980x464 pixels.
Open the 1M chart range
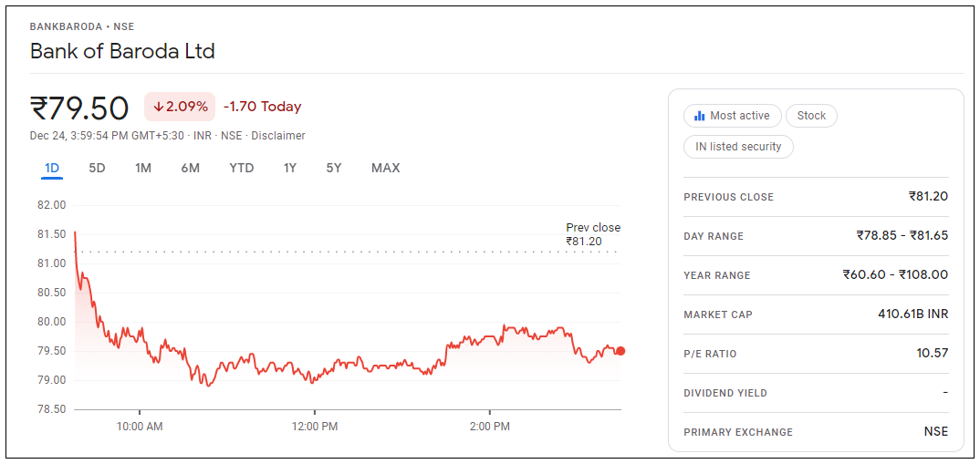pos(143,168)
